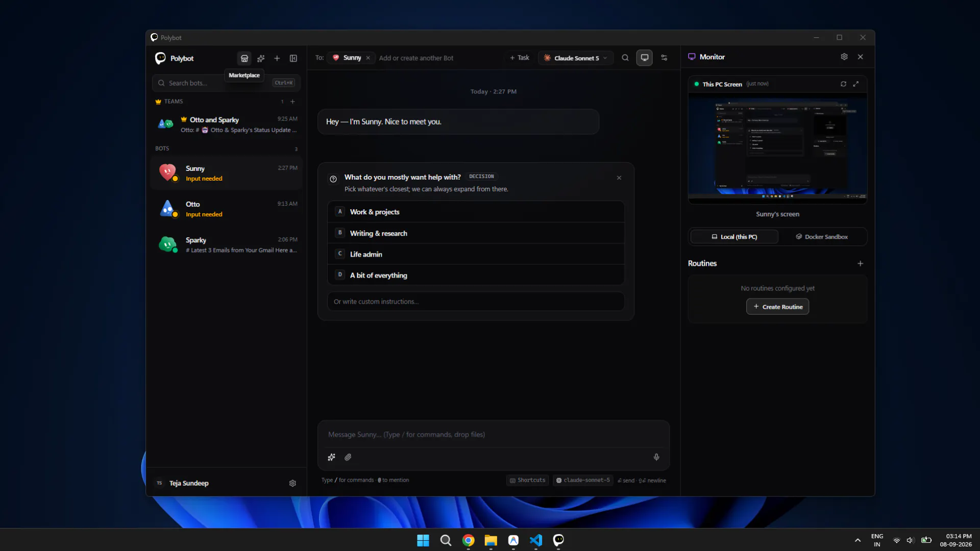Attach a file with paperclip icon
Image resolution: width=980 pixels, height=551 pixels.
pos(348,457)
